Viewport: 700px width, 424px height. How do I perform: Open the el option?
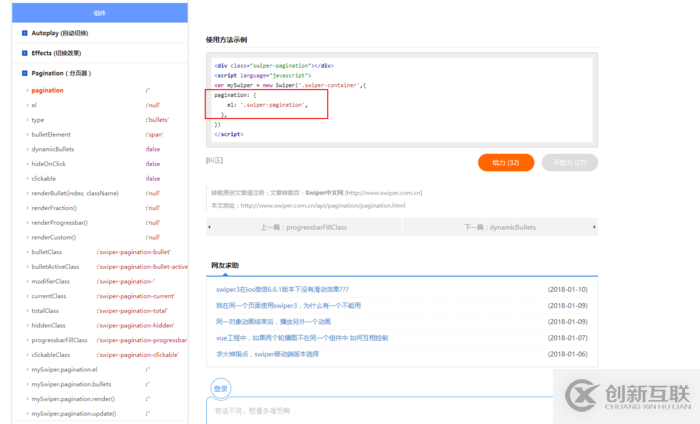34,105
